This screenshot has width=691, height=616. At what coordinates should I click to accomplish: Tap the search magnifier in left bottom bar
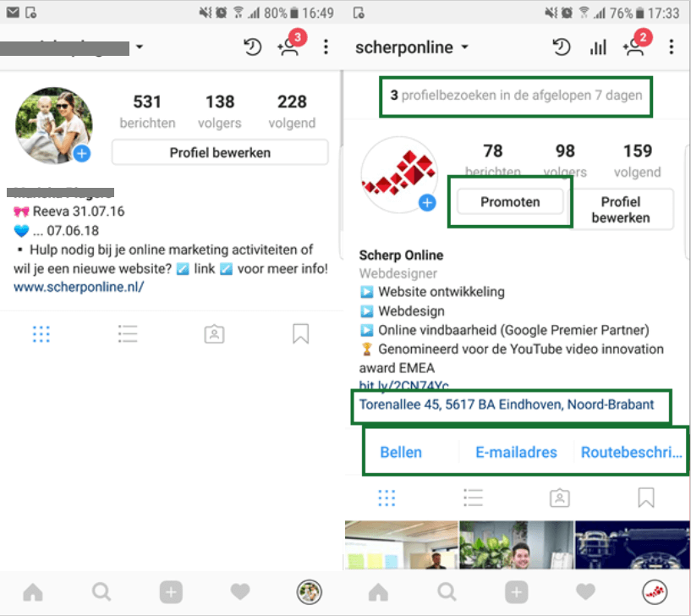(x=101, y=591)
